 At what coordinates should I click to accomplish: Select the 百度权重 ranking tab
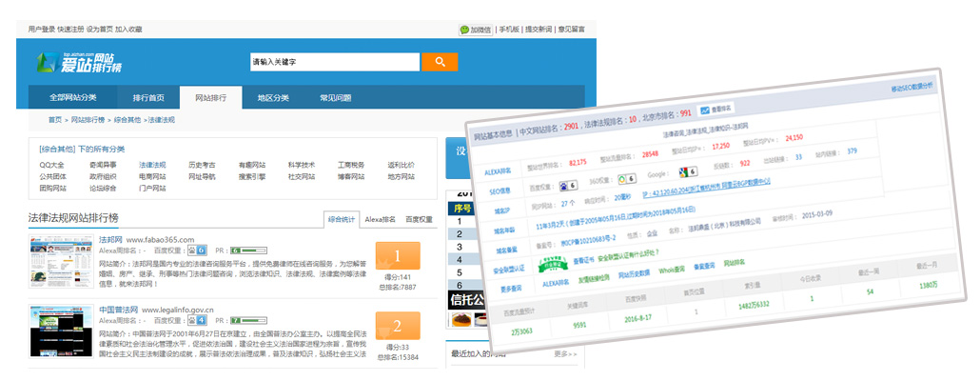pos(420,218)
